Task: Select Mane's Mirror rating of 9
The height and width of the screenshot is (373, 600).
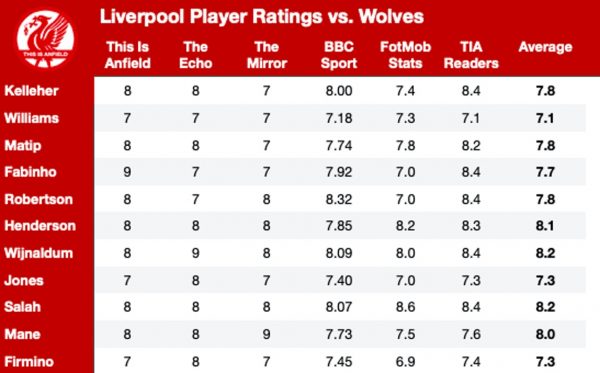Action: pos(267,334)
